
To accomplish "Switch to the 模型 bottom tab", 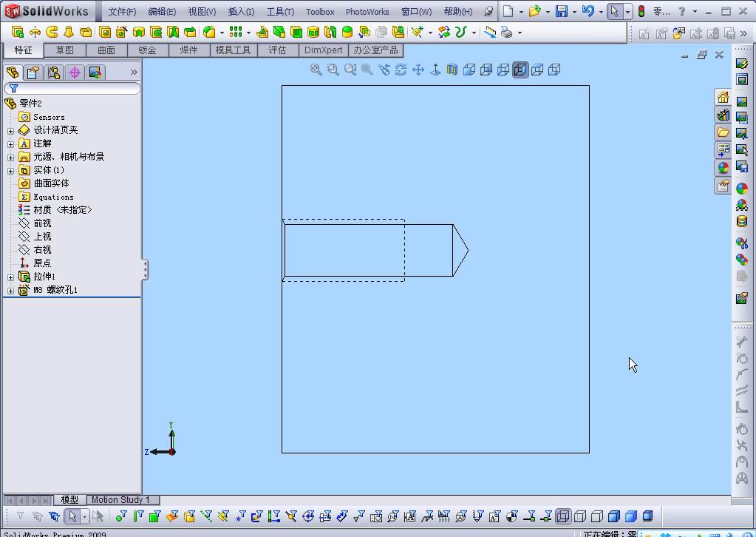I will 69,500.
